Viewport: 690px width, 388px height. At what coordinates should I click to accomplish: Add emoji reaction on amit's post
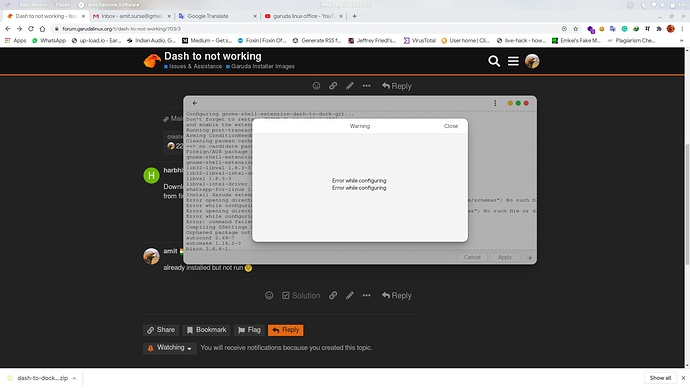[269, 296]
